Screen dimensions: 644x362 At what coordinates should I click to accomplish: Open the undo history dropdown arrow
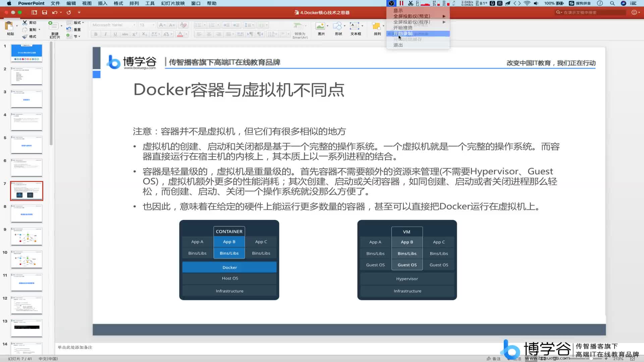click(61, 12)
